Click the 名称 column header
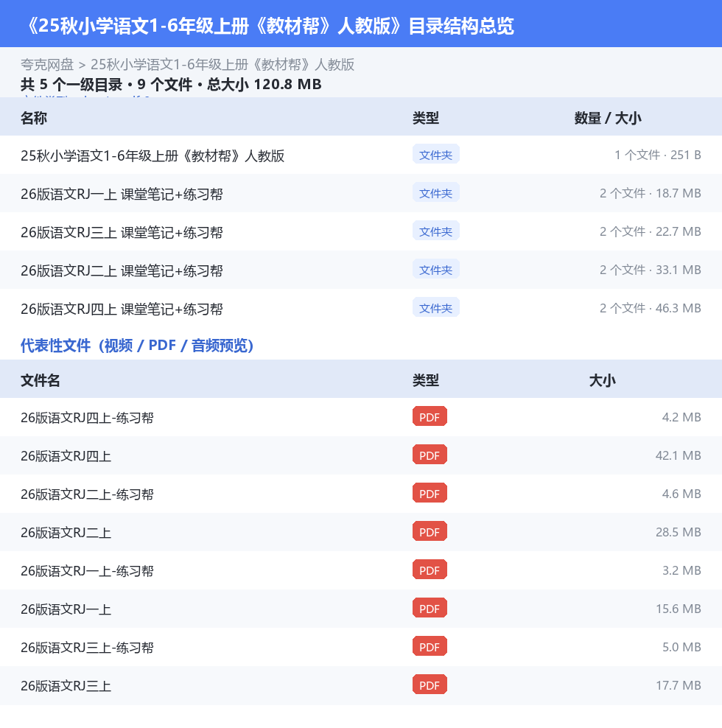722x728 pixels. tap(34, 118)
